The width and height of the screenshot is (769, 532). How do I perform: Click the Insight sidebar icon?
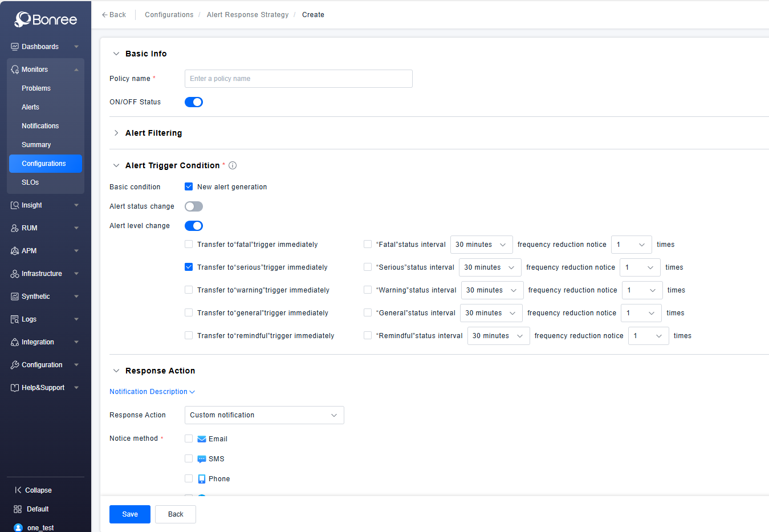coord(15,205)
